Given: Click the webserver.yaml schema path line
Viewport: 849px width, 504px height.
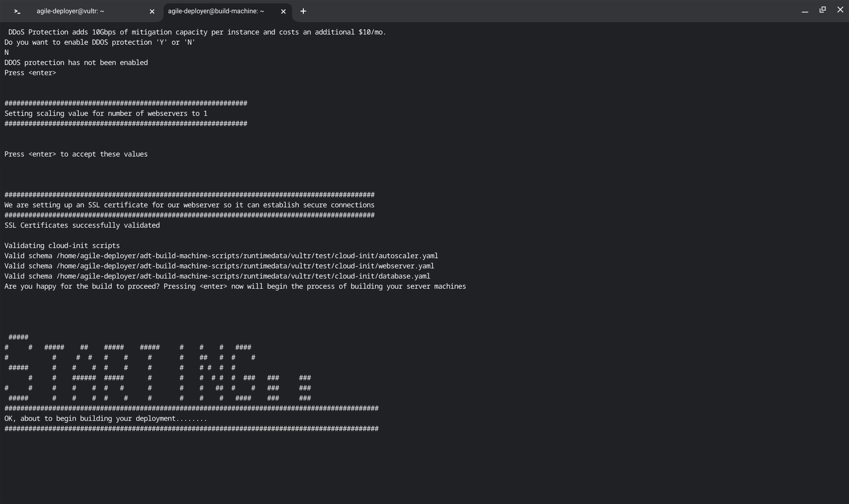Looking at the screenshot, I should (x=219, y=266).
